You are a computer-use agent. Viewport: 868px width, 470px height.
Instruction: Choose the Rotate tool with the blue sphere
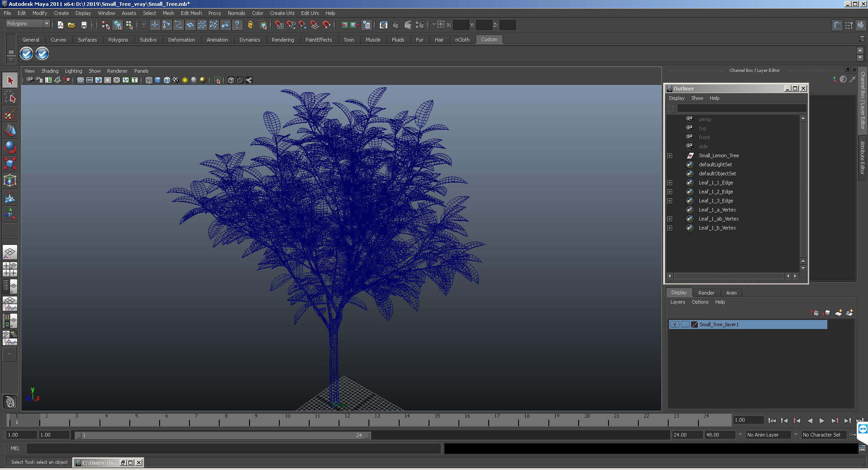(10, 147)
